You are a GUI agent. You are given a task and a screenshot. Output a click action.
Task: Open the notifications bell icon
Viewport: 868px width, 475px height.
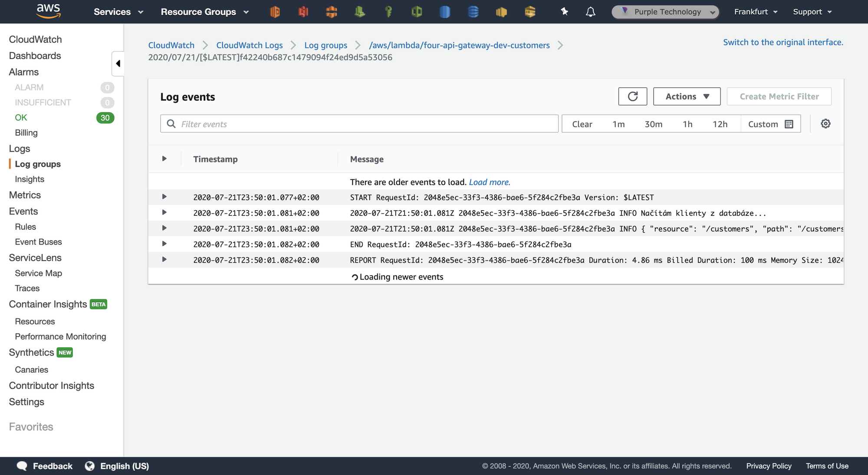coord(590,12)
